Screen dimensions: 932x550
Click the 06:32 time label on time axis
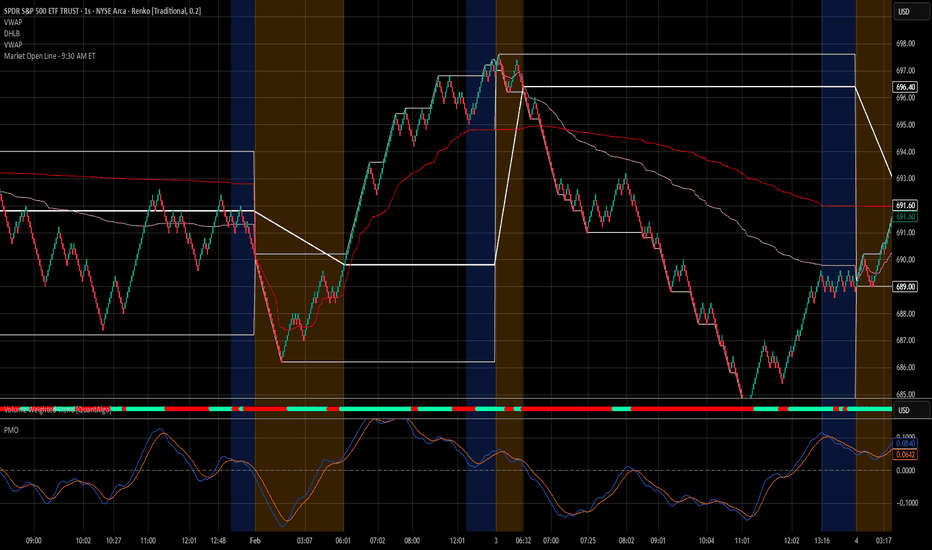[523, 540]
